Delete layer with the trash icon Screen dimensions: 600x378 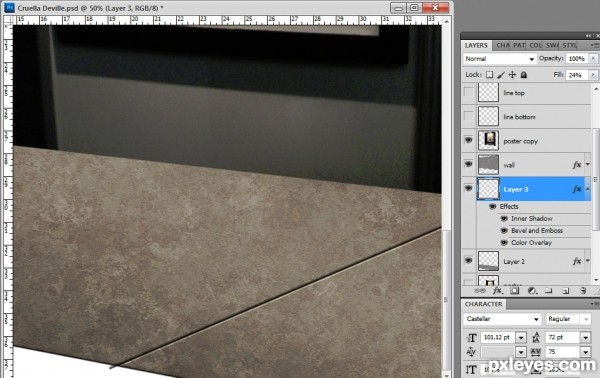click(583, 291)
